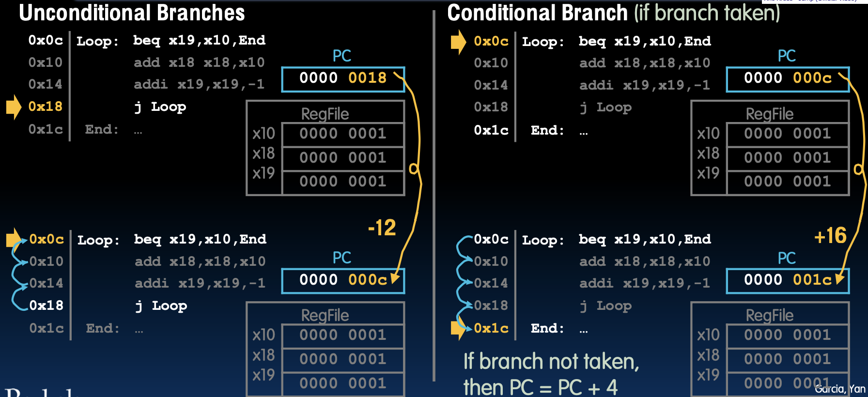Image resolution: width=868 pixels, height=397 pixels.
Task: Click "beq x19,x10,End" in the upper Conditional listing
Action: (645, 41)
